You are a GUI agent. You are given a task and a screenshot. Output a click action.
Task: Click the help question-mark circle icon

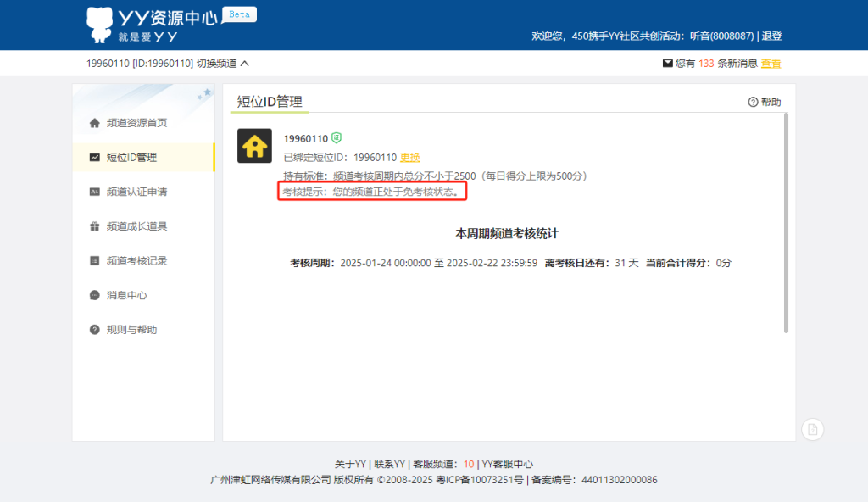tap(753, 102)
